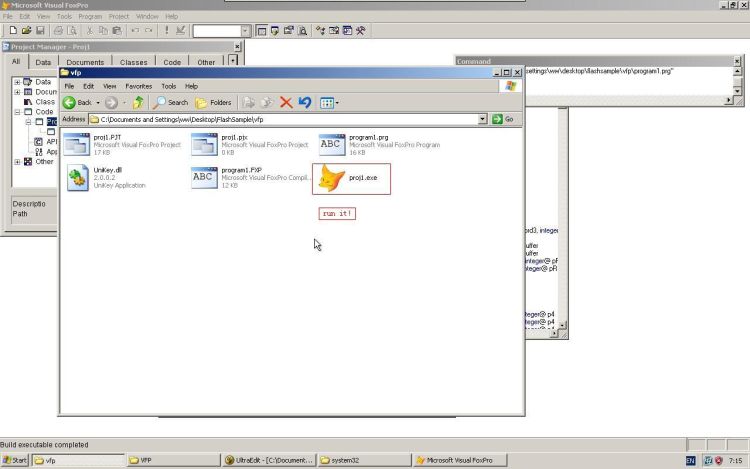This screenshot has height=469, width=750.
Task: Click Start button on taskbar
Action: (x=15, y=460)
